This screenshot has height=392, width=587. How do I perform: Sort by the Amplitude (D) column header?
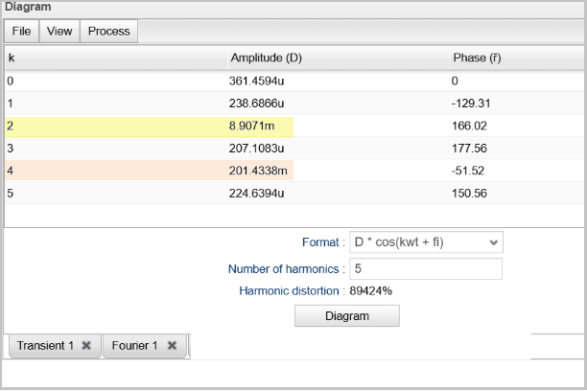pyautogui.click(x=267, y=58)
